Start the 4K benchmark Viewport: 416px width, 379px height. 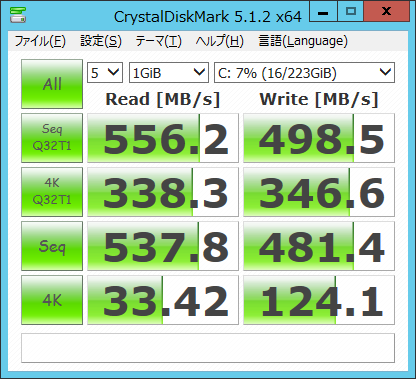(x=52, y=300)
